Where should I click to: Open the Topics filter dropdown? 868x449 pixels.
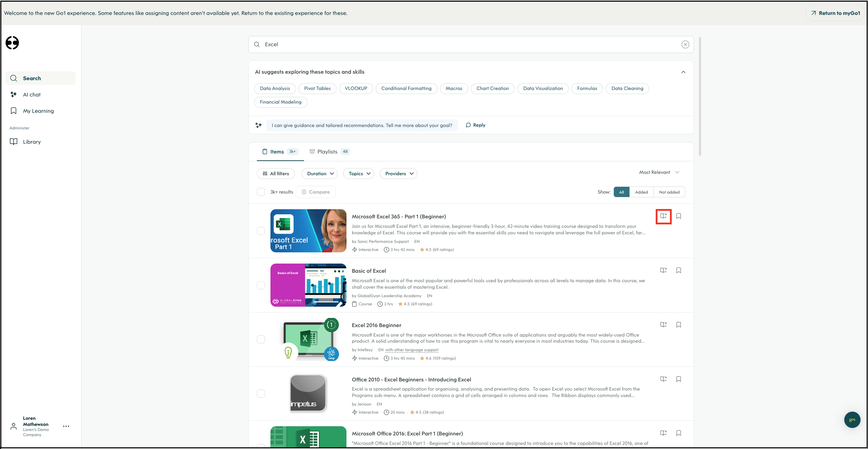tap(359, 174)
